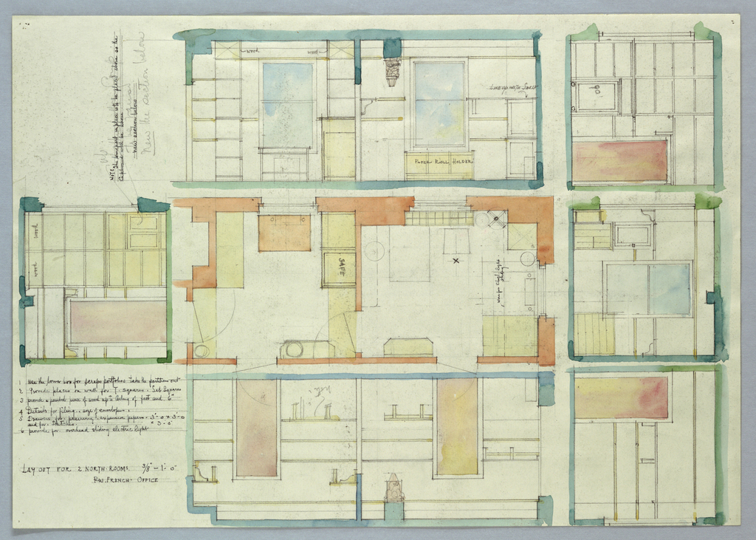Screen dimensions: 756x540
Task: Click the yellow cabinet in plan's lower-right corner
Action: point(509,336)
